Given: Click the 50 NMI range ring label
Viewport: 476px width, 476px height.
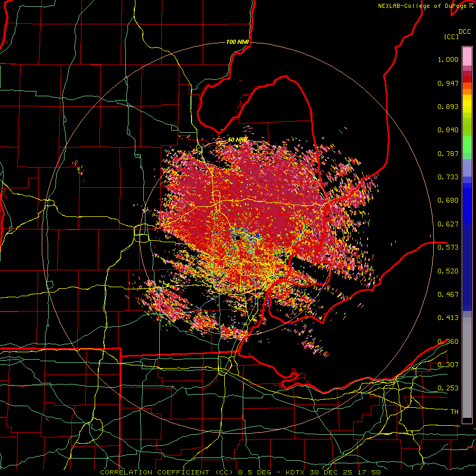Looking at the screenshot, I should (x=237, y=140).
